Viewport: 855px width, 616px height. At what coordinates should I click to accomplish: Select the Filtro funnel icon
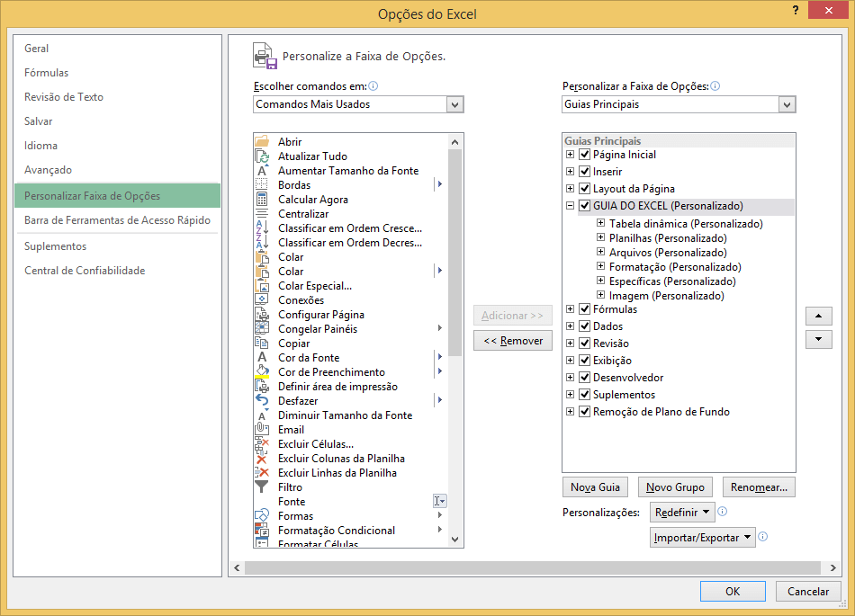[x=262, y=487]
